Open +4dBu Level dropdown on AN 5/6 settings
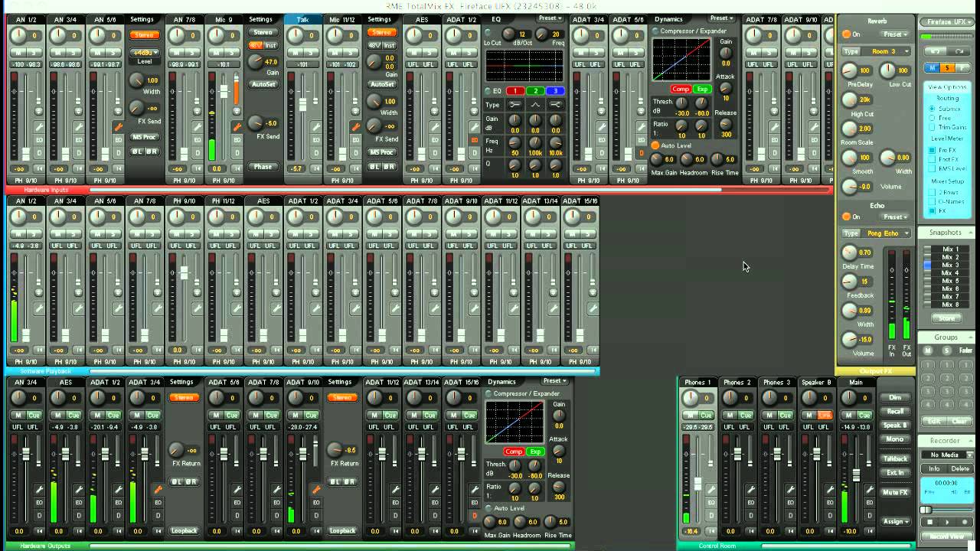This screenshot has width=980, height=551. [145, 53]
